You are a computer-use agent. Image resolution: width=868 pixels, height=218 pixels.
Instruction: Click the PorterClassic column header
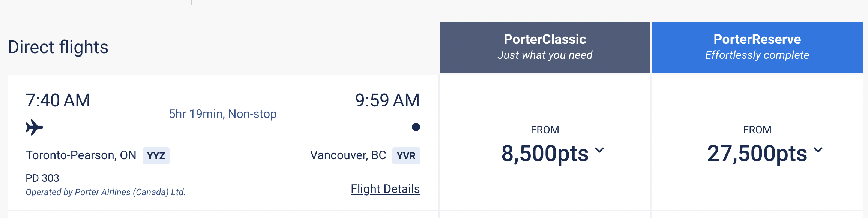(545, 47)
